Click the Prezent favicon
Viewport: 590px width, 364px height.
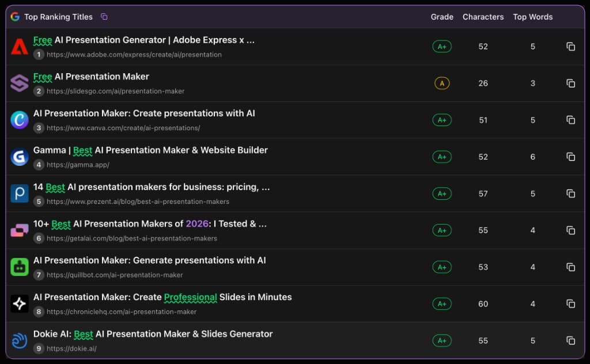(x=20, y=194)
